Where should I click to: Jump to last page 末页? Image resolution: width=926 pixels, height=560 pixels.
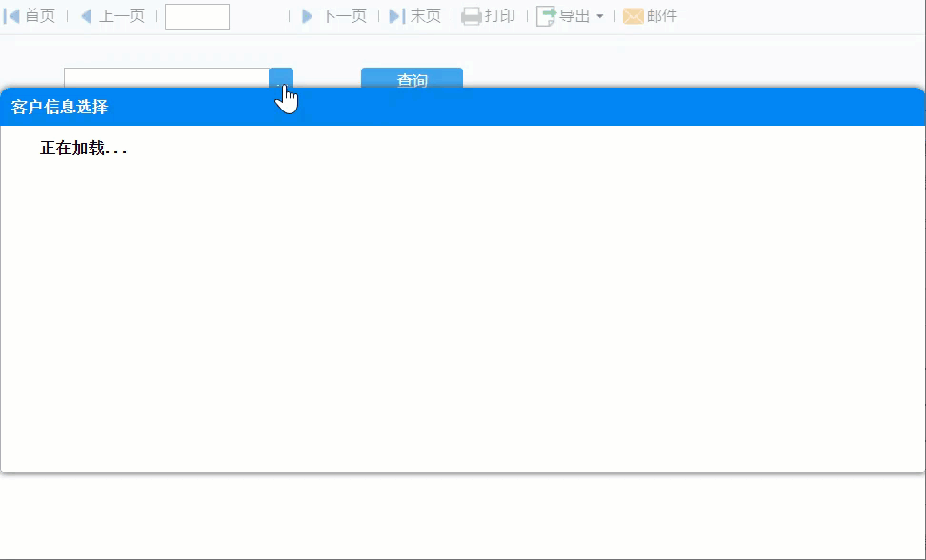click(415, 16)
